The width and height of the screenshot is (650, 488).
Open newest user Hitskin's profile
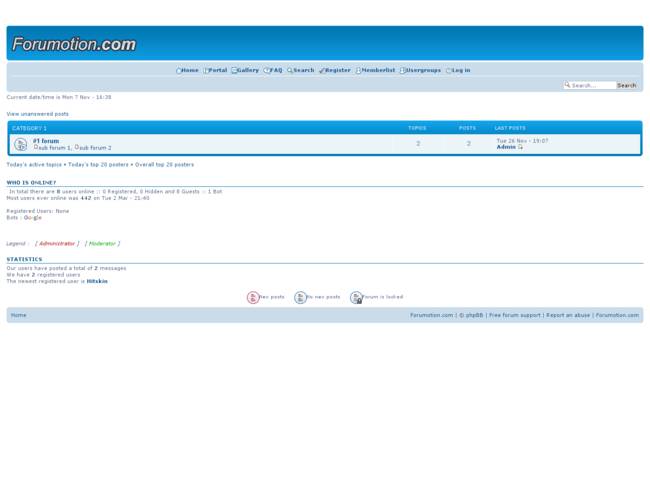[x=97, y=281]
